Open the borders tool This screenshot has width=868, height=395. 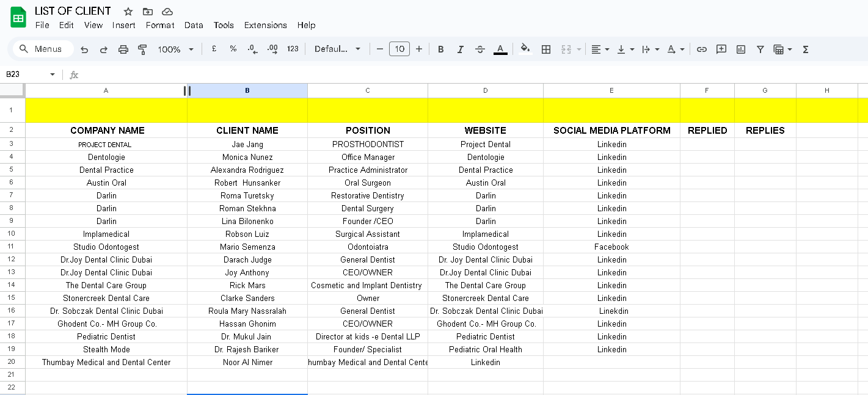click(547, 49)
